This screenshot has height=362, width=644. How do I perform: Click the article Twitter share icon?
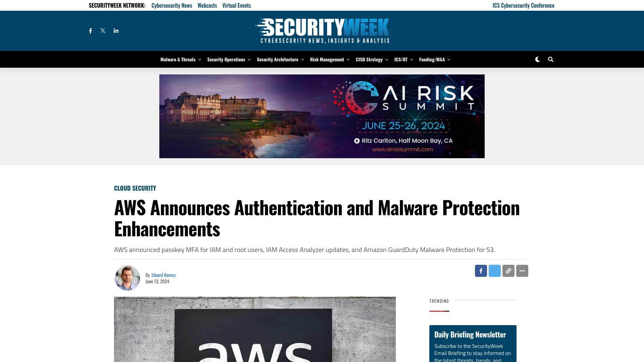(494, 270)
